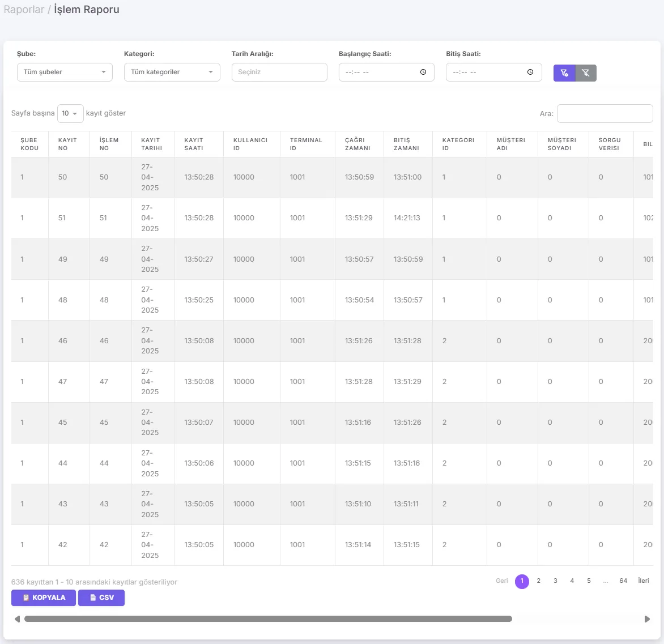Click çağrı zamanı cell 13:51:26
664x644 pixels.
coord(359,341)
